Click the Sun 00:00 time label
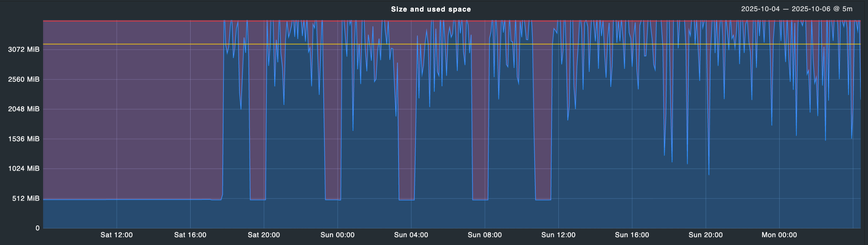Image resolution: width=868 pixels, height=245 pixels. point(337,235)
